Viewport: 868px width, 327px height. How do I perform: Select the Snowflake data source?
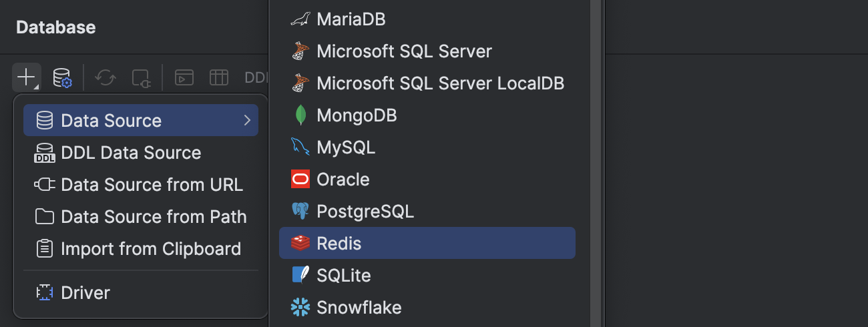tap(359, 308)
